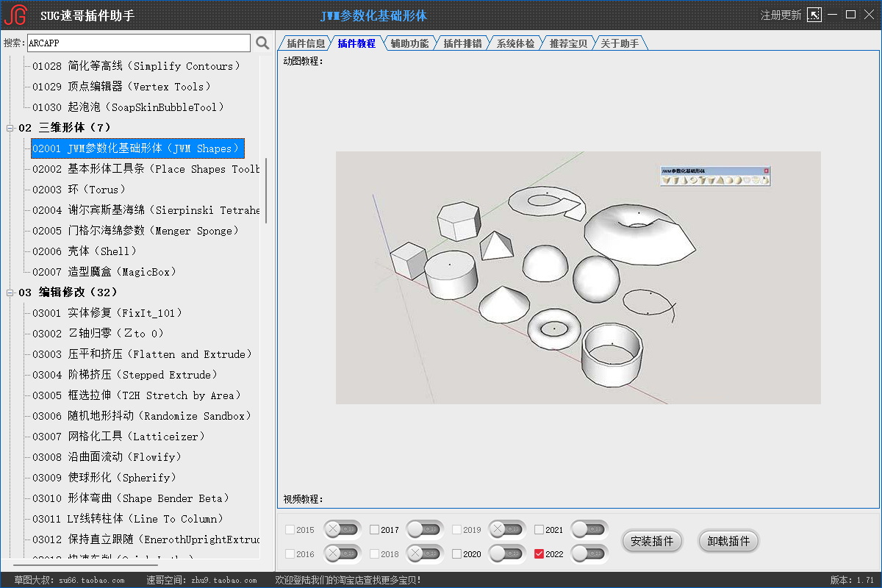The width and height of the screenshot is (882, 588).
Task: Select 02007 造型魔盒 (MagicBox)
Action: click(105, 272)
